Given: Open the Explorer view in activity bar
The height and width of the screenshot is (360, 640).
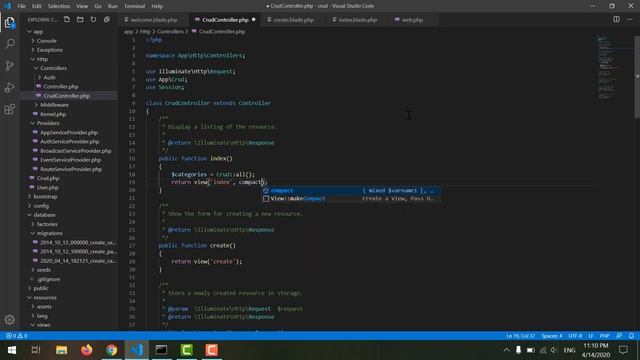Looking at the screenshot, I should pyautogui.click(x=10, y=22).
